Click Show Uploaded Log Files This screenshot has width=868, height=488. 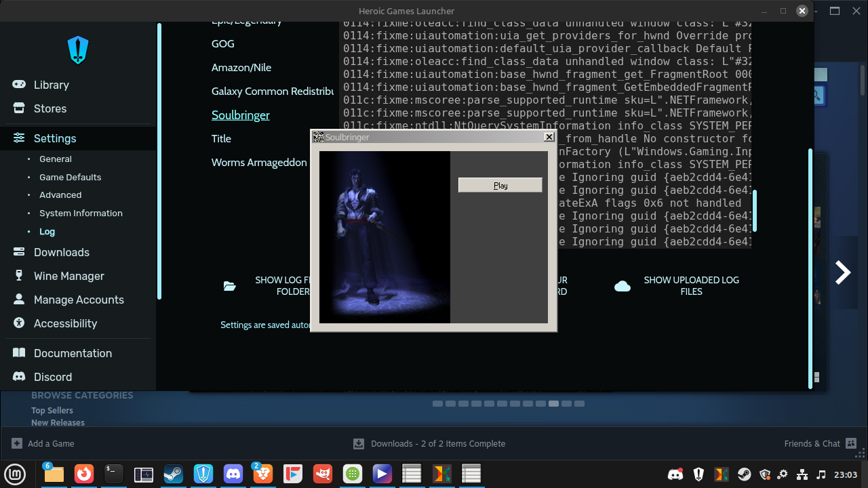pyautogui.click(x=692, y=286)
